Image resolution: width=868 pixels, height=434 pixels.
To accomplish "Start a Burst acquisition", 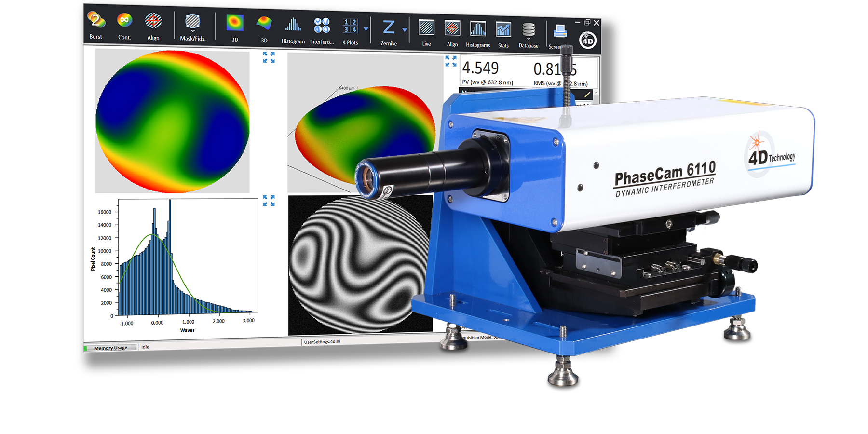I will [x=96, y=26].
